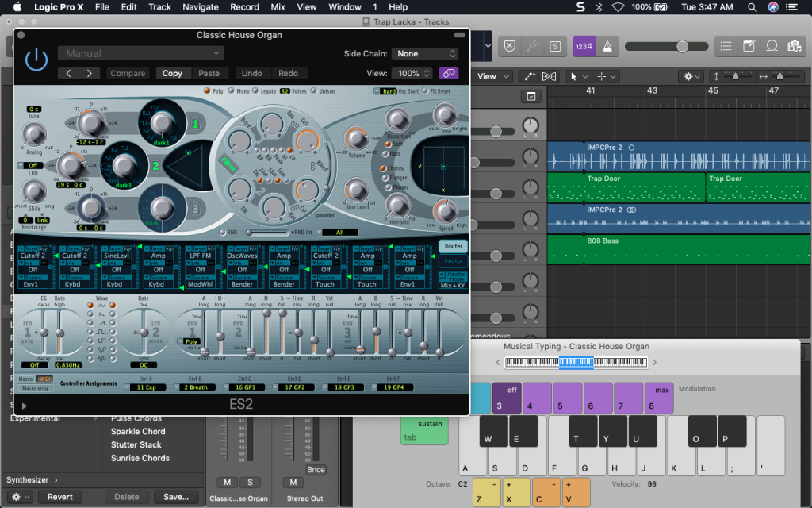Open the Manual preset dropdown
812x508 pixels.
[141, 53]
